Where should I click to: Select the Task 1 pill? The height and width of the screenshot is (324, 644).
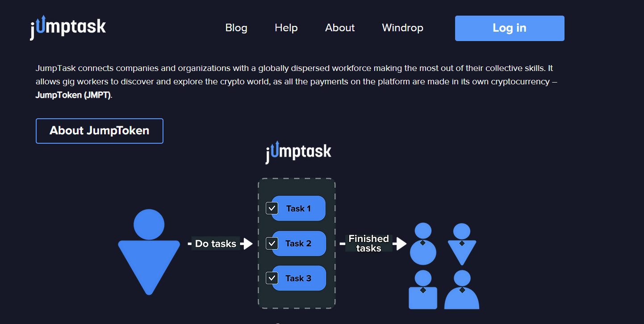point(298,208)
